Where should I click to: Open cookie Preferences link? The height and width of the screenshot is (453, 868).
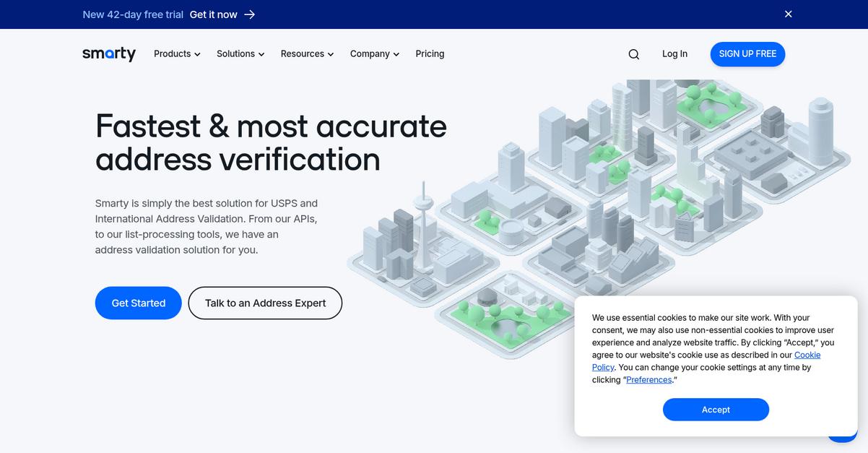tap(649, 380)
